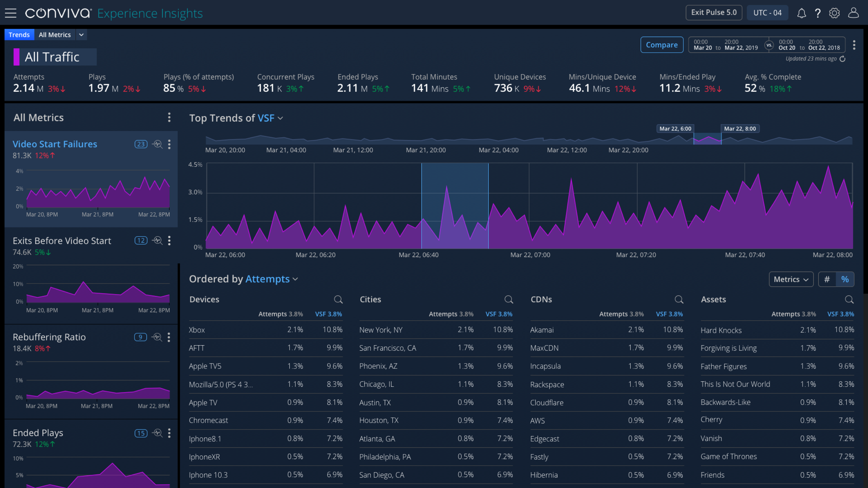
Task: Open Video Start Failures diagnostics icon
Action: [x=157, y=144]
